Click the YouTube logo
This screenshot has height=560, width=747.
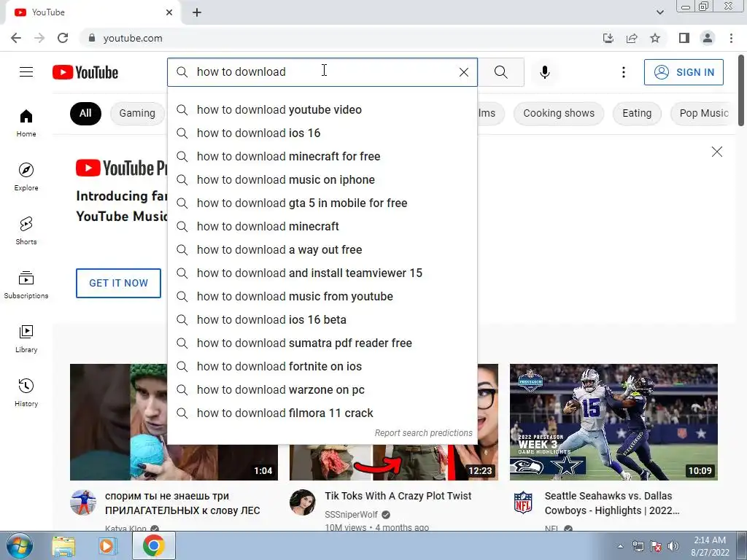click(x=85, y=72)
